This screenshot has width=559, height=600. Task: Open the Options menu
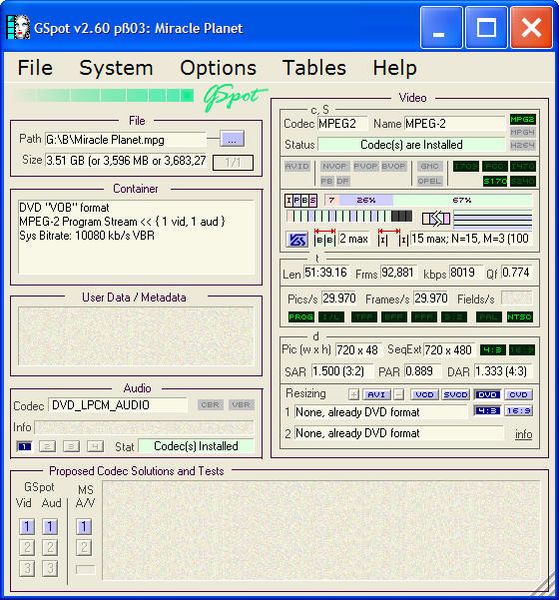(218, 68)
